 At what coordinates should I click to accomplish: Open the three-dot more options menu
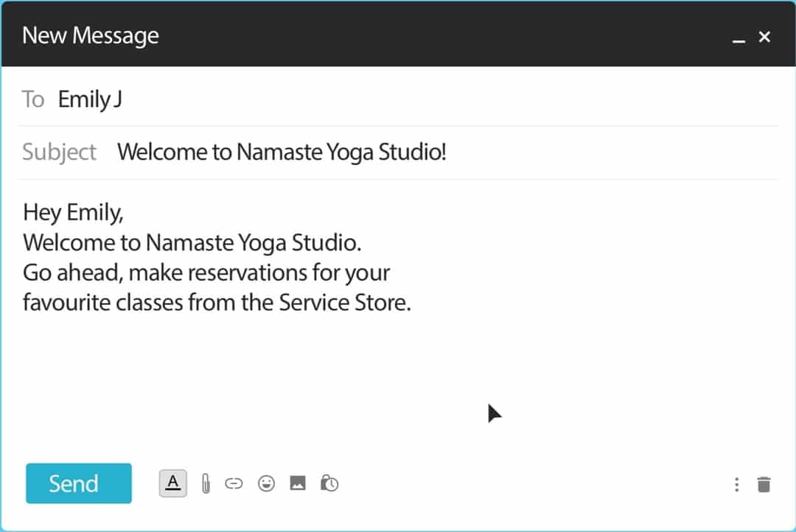pyautogui.click(x=736, y=484)
